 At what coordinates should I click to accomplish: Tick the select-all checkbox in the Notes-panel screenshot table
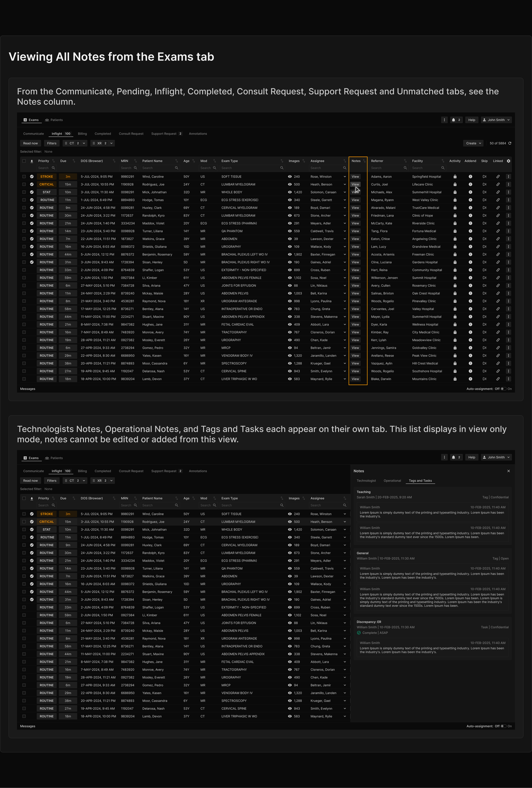[24, 499]
